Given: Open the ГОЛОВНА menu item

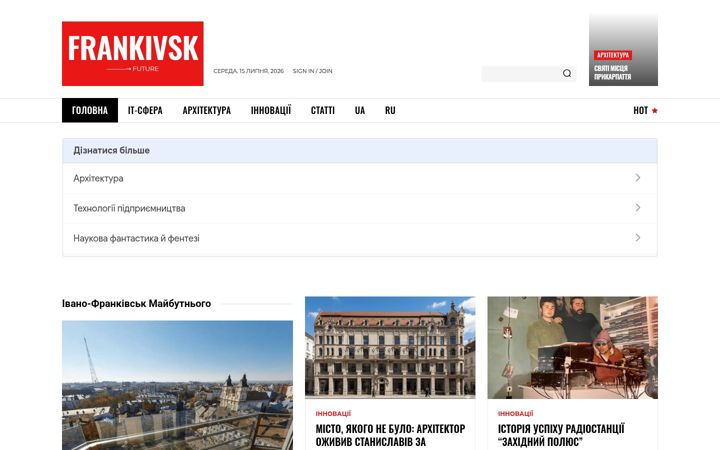Looking at the screenshot, I should click(90, 110).
